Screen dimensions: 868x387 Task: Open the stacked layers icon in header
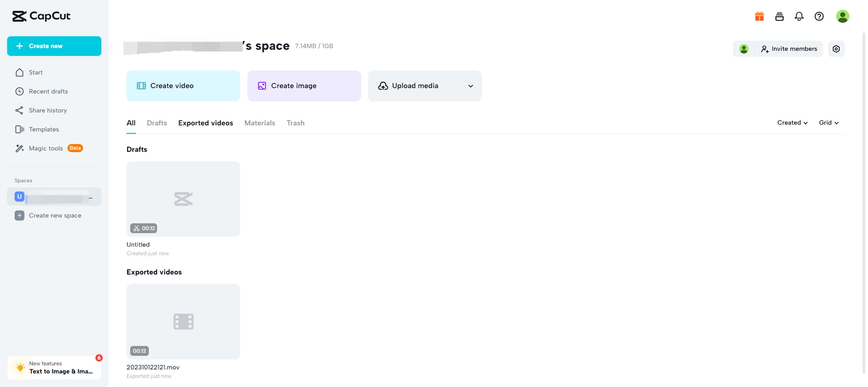779,16
